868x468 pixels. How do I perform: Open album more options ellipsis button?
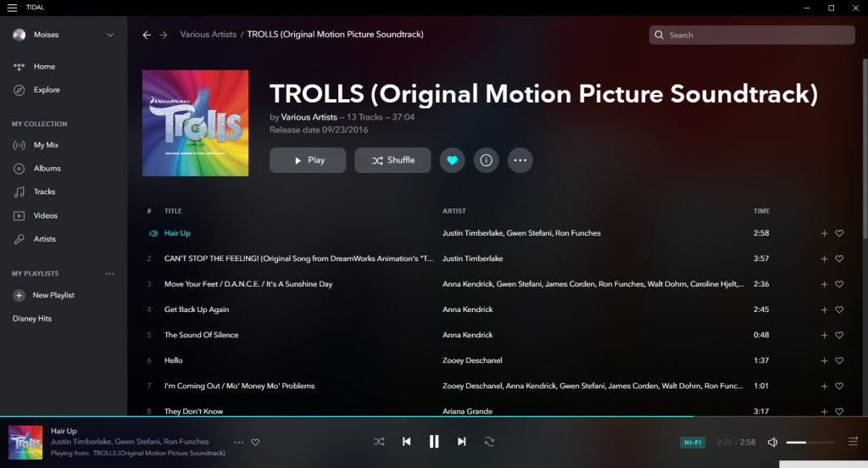(x=520, y=160)
